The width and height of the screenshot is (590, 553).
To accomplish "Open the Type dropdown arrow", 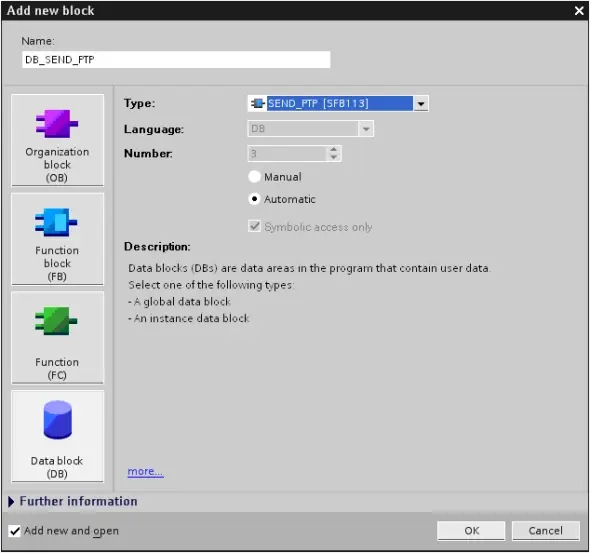I will (x=421, y=103).
